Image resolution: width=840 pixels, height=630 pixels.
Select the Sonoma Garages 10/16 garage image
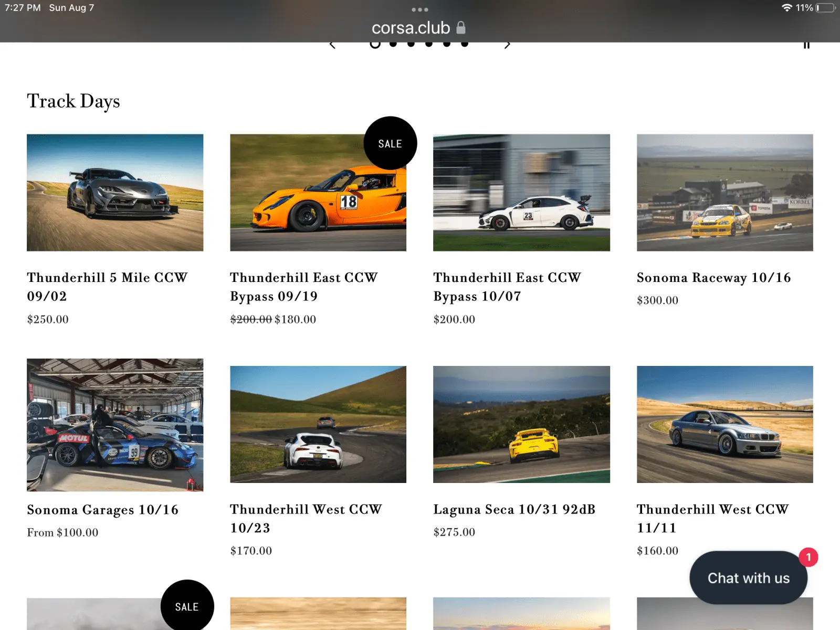[x=115, y=425]
